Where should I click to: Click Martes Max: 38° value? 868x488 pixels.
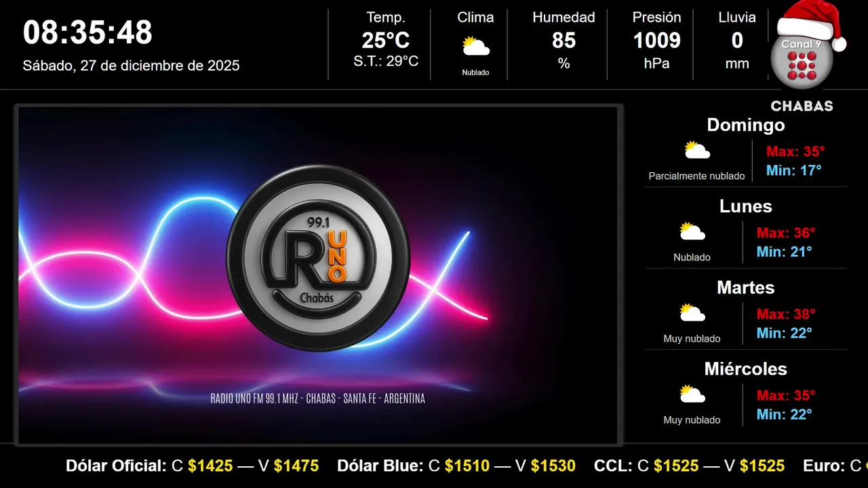coord(786,314)
